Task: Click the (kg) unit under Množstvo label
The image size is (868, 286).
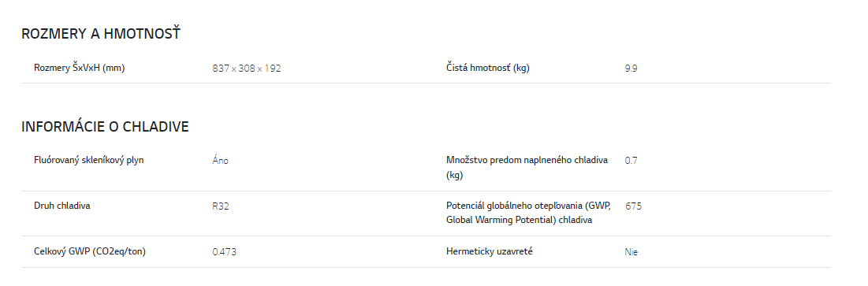Action: click(x=454, y=176)
